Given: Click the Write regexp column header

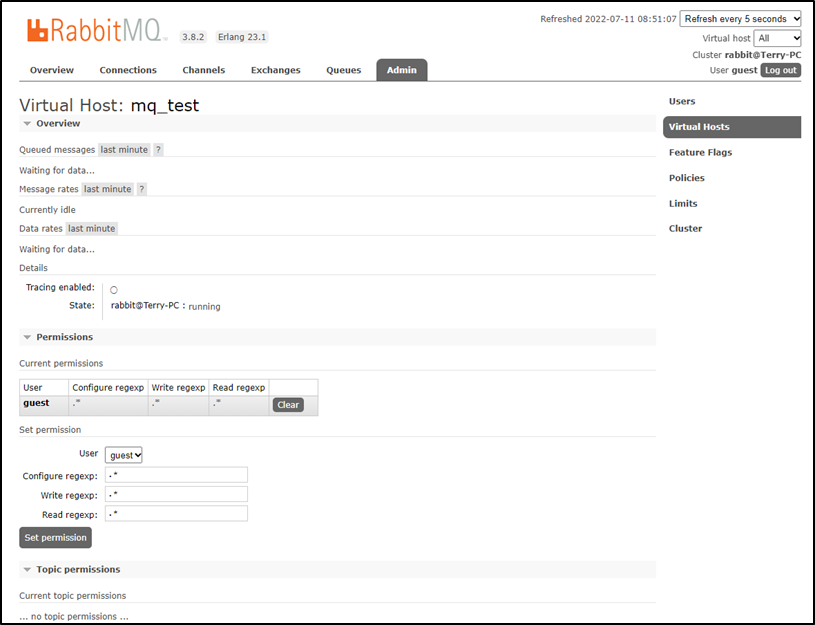Looking at the screenshot, I should 178,388.
